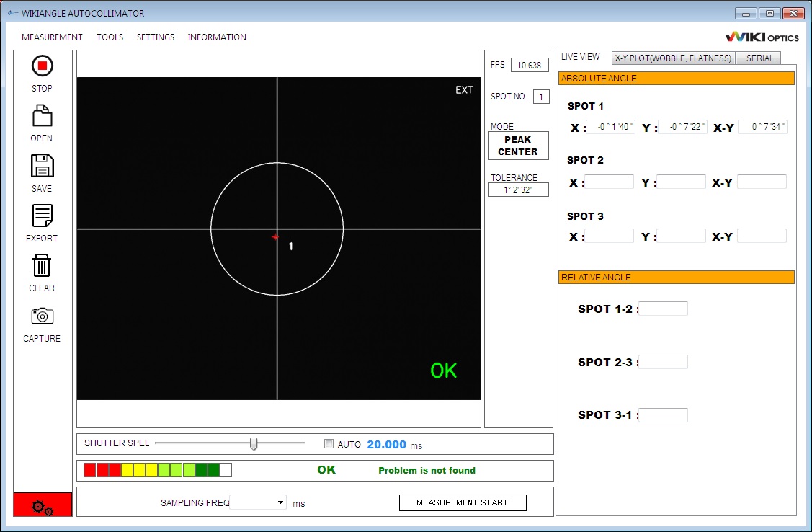Click the OPEN folder icon
Image resolution: width=812 pixels, height=532 pixels.
coord(42,116)
